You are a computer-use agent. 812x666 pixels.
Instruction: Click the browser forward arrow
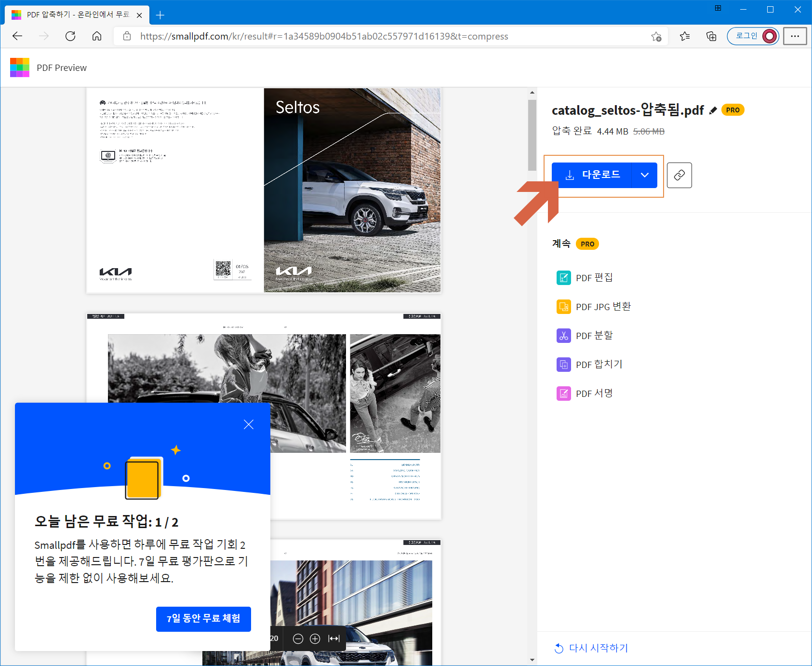pos(44,36)
